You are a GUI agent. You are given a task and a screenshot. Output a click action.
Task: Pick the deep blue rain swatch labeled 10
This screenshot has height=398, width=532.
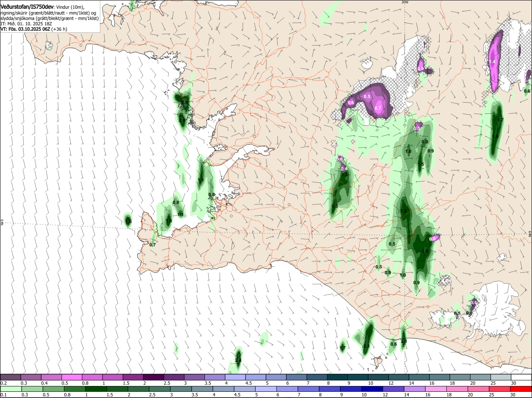click(x=372, y=389)
